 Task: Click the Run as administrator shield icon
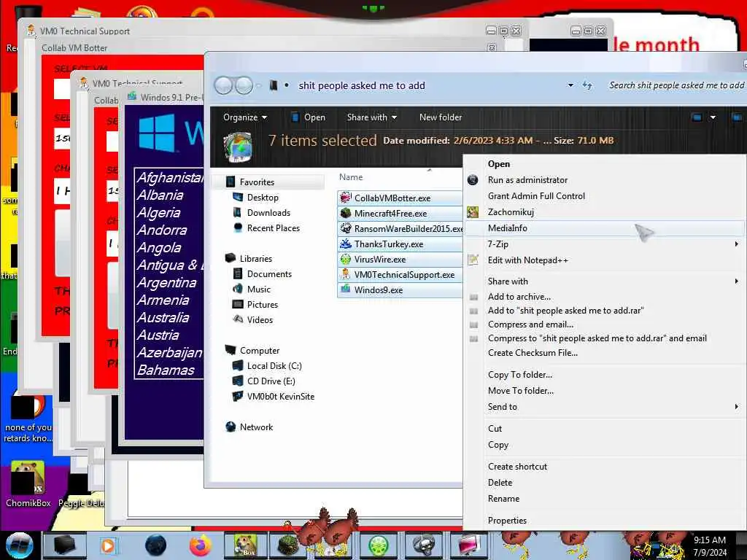(473, 180)
